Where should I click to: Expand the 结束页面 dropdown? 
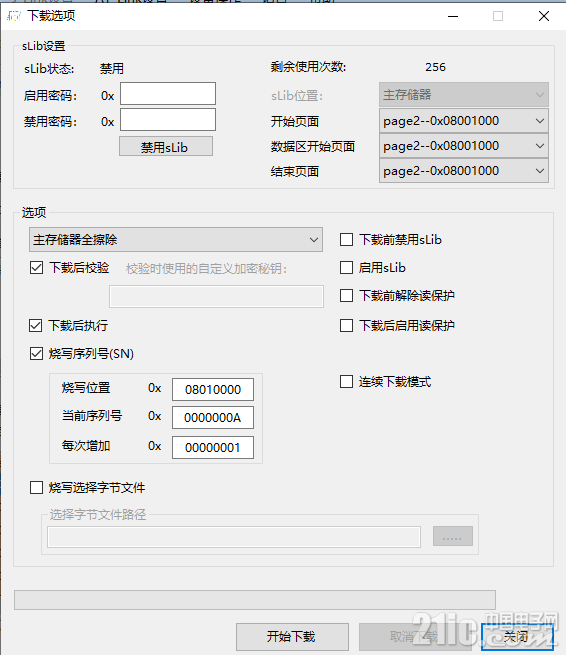(x=464, y=171)
